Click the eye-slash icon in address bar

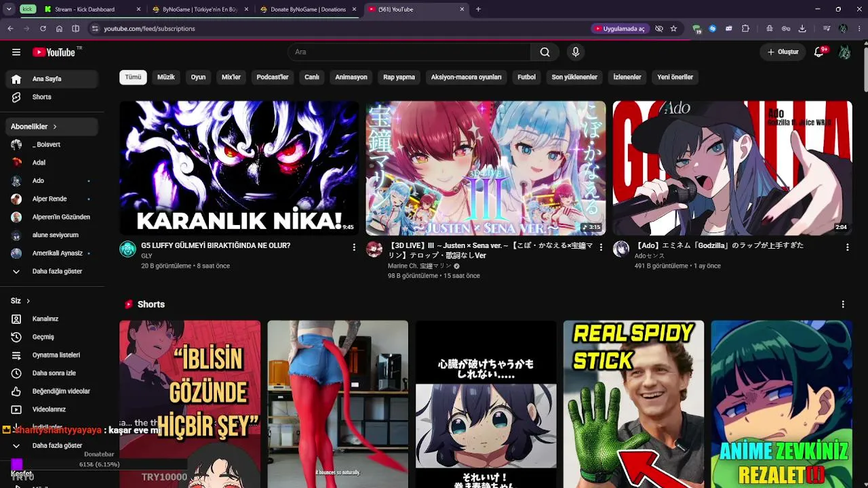658,28
